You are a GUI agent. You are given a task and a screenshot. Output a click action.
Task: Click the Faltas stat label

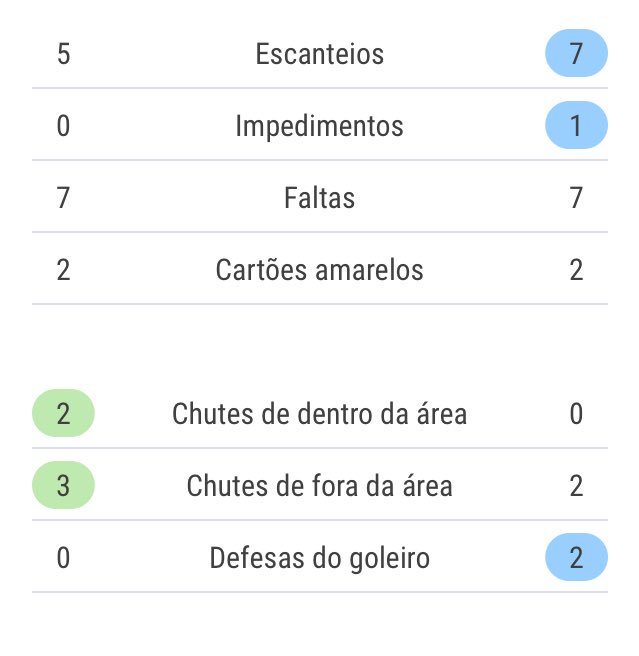click(x=319, y=198)
